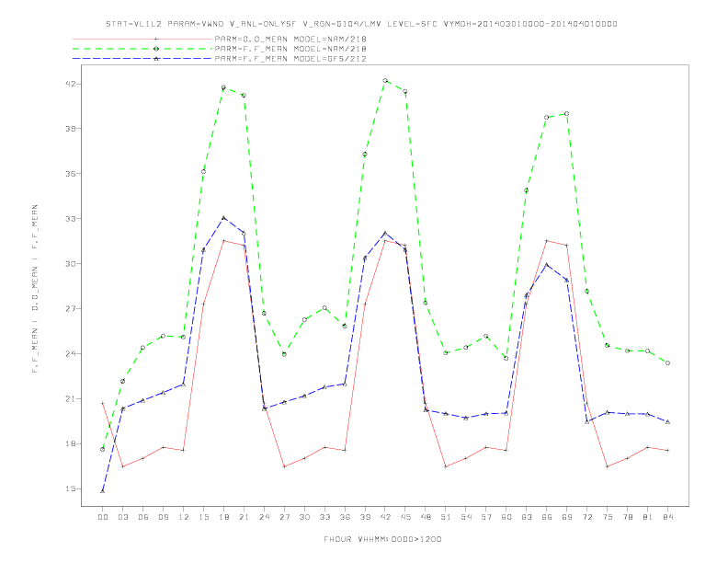Click x-axis forecast hour label 69
Image resolution: width=728 pixels, height=563 pixels.
pyautogui.click(x=567, y=517)
